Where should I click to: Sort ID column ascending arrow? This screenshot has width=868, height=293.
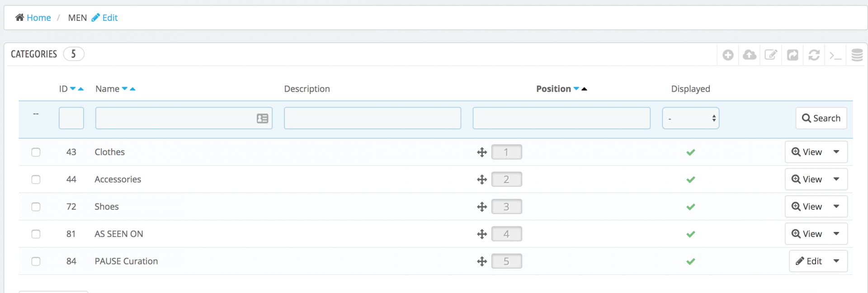(81, 89)
